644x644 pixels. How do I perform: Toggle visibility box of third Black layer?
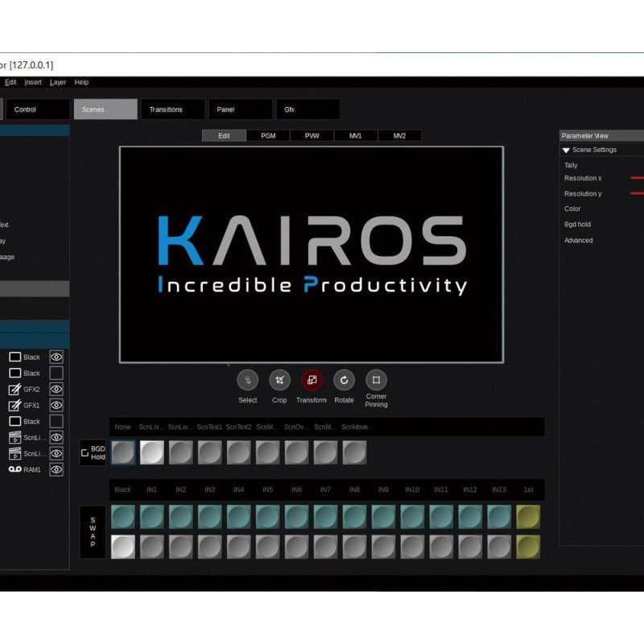point(56,421)
